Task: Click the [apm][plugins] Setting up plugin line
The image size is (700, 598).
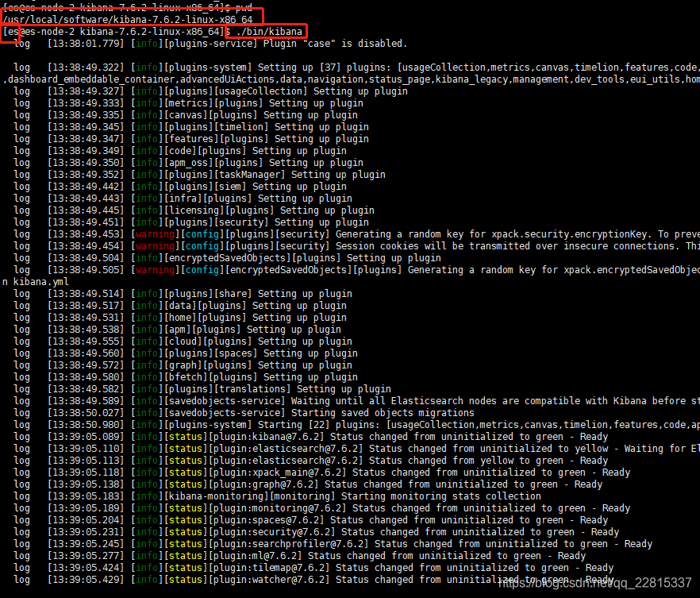Action: tap(177, 330)
